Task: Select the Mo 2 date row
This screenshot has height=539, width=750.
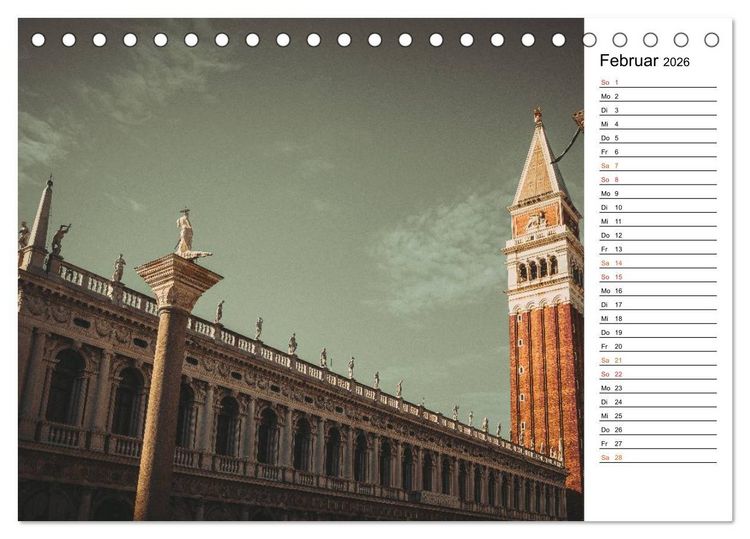Action: 658,96
